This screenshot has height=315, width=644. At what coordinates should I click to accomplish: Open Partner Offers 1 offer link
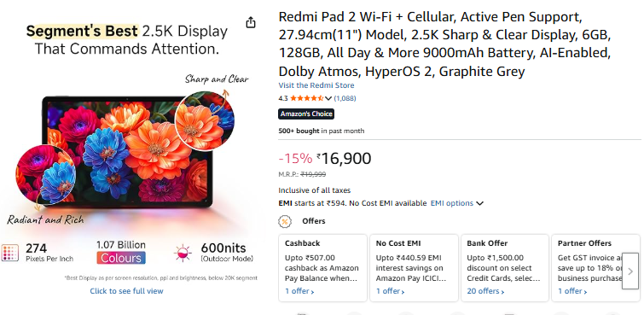pos(572,291)
